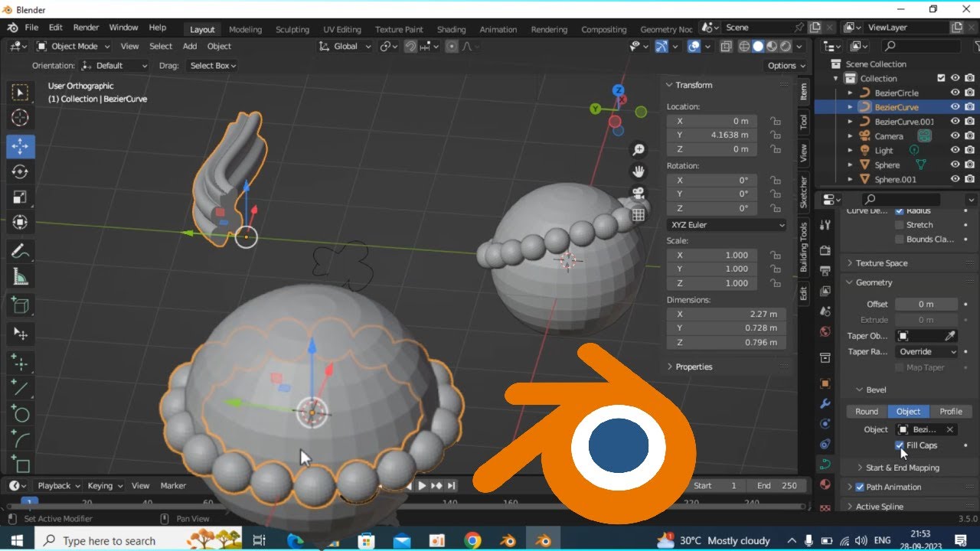
Task: Choose the Measure tool
Action: click(21, 277)
